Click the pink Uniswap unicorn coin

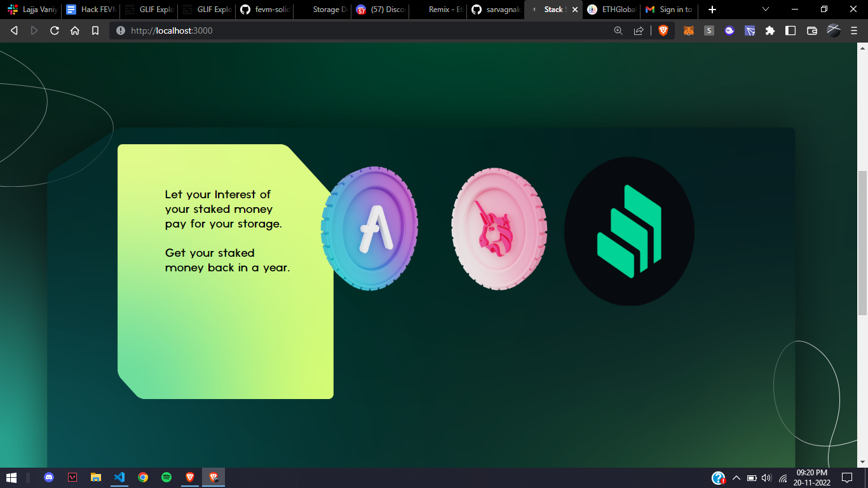click(499, 229)
